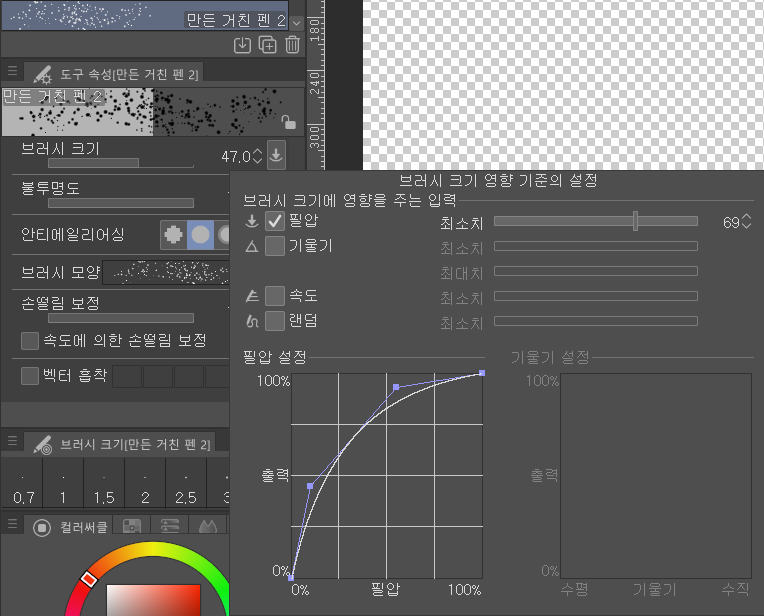Click the velocity 최소치 slider bar

[596, 296]
